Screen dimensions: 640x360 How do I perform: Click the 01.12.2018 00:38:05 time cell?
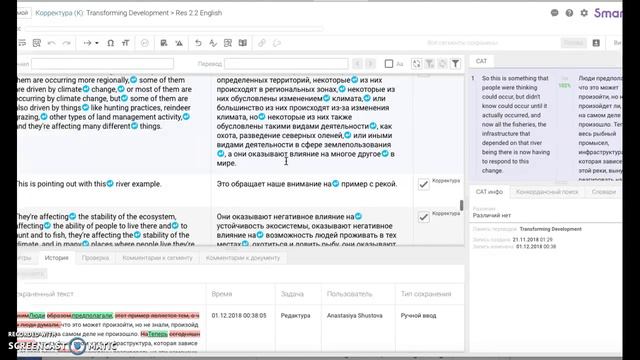coord(239,316)
